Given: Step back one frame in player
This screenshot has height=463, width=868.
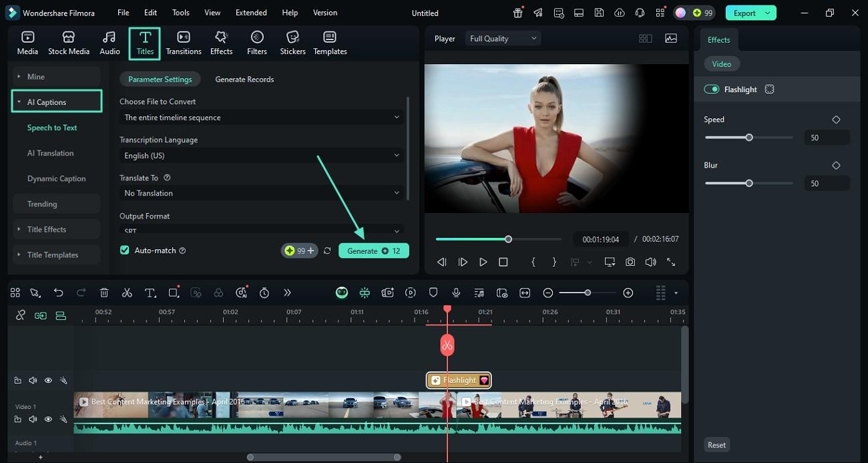Looking at the screenshot, I should click(x=441, y=263).
